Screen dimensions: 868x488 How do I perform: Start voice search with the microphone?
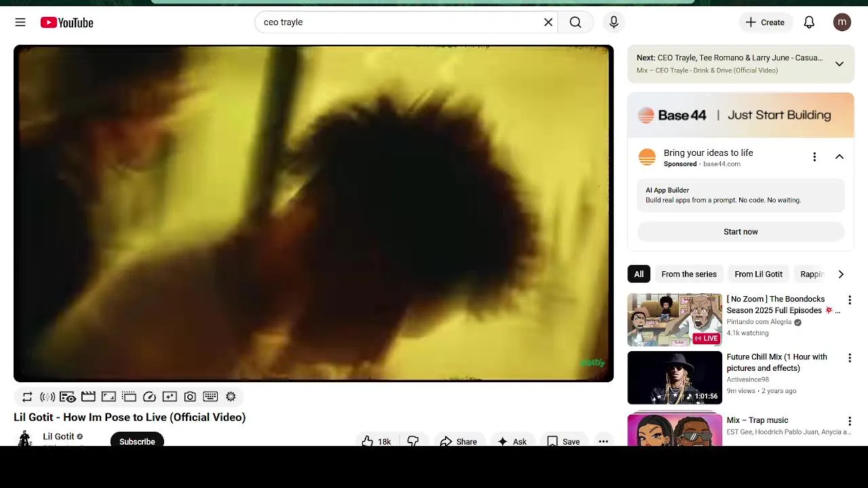[614, 22]
